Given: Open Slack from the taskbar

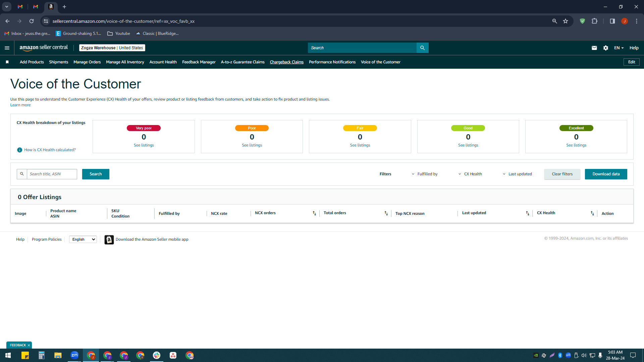Looking at the screenshot, I should [x=157, y=355].
